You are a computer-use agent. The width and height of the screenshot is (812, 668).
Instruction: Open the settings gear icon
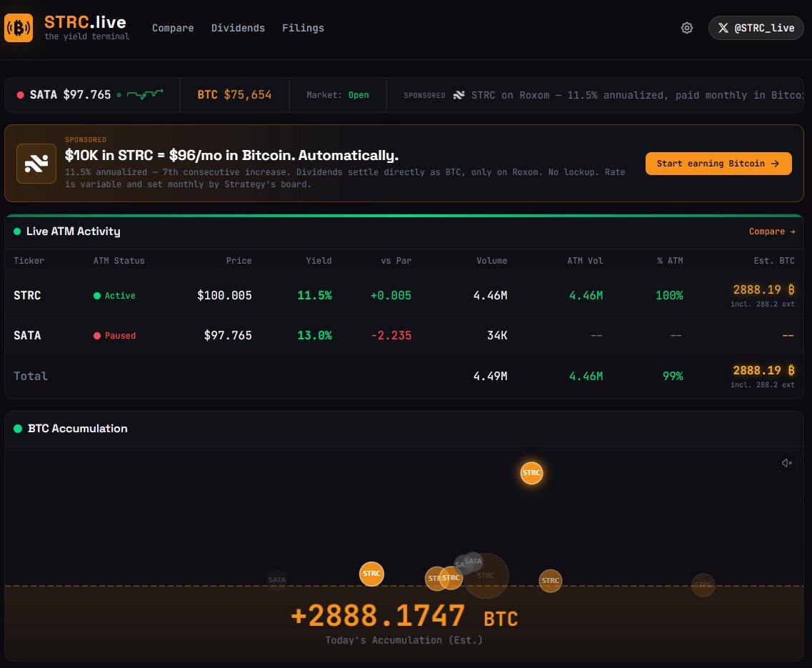(x=687, y=28)
